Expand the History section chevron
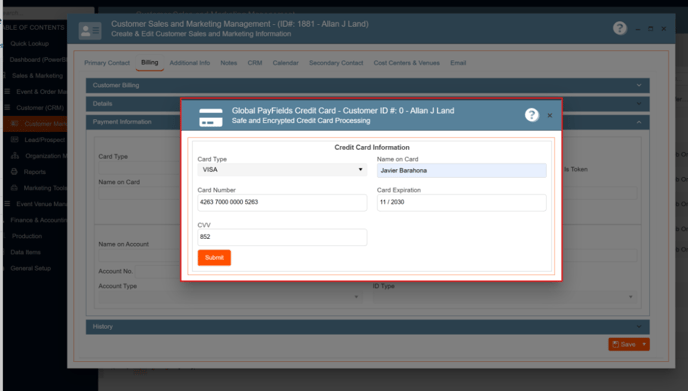The height and width of the screenshot is (391, 688). tap(639, 326)
